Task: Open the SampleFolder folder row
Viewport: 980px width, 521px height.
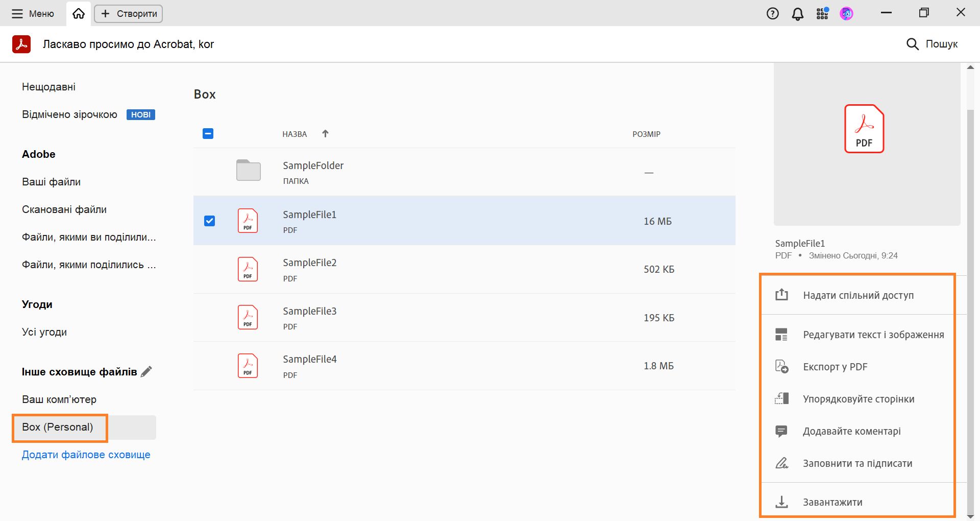Action: [x=313, y=171]
